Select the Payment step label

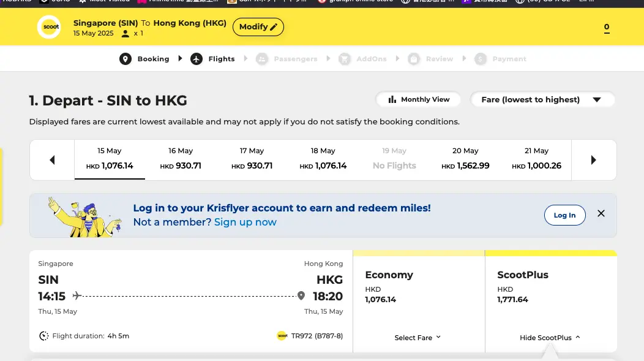(x=509, y=59)
